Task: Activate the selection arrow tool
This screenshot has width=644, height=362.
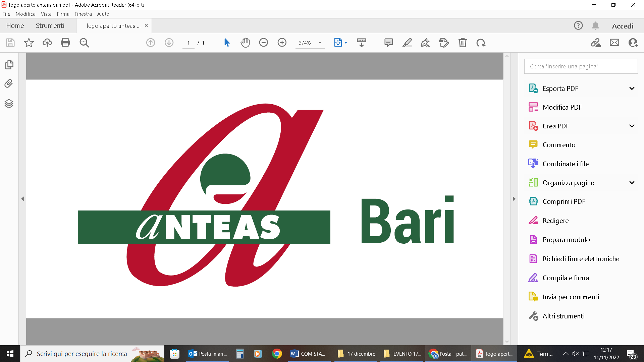Action: coord(227,43)
